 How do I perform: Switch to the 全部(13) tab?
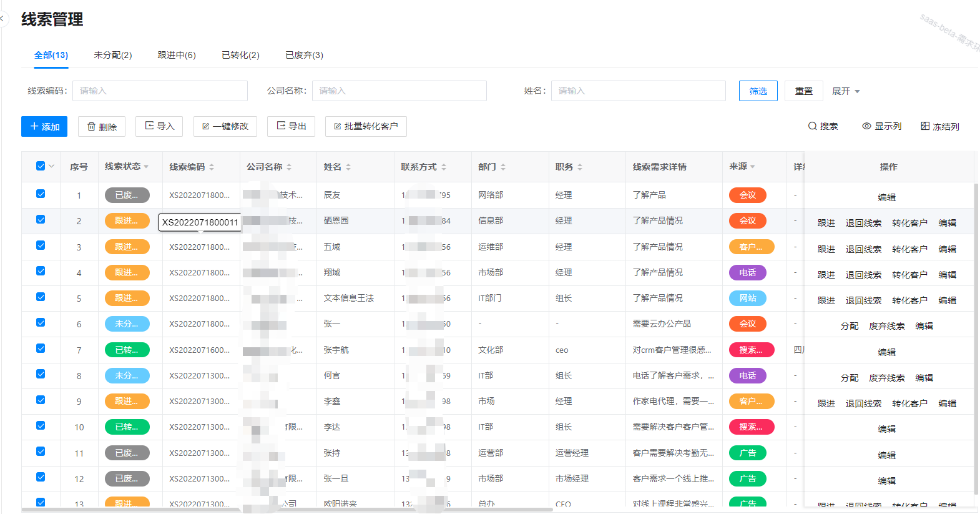pos(51,55)
